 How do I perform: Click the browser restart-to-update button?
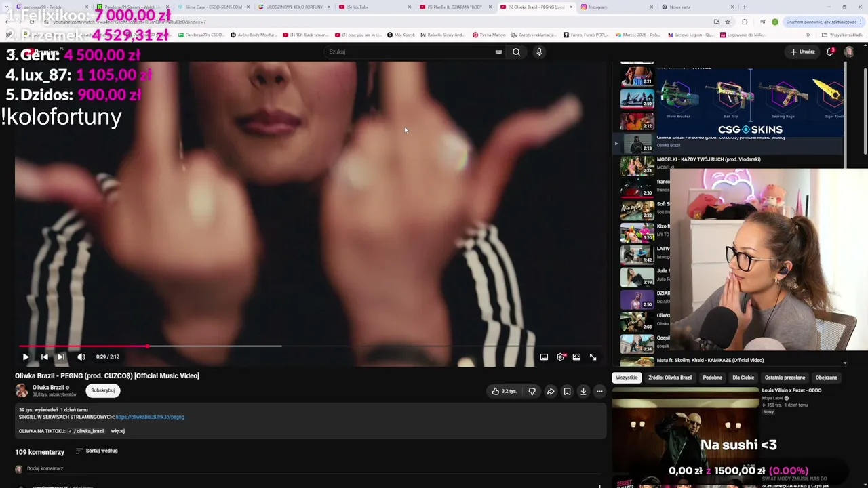[823, 22]
